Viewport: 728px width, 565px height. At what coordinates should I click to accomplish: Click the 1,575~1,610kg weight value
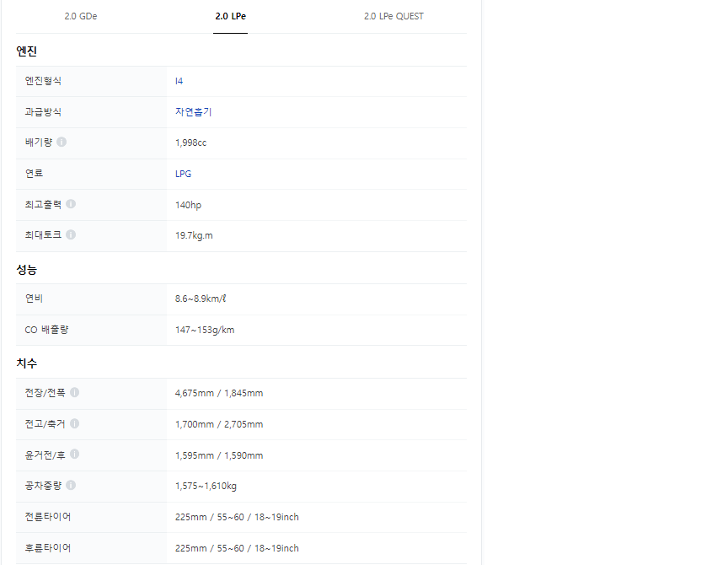pyautogui.click(x=206, y=486)
